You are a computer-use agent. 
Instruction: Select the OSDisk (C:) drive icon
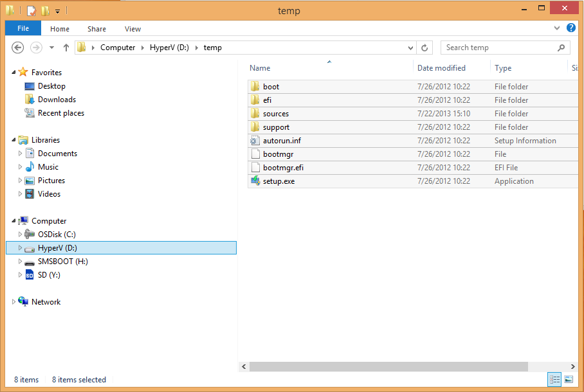[30, 234]
